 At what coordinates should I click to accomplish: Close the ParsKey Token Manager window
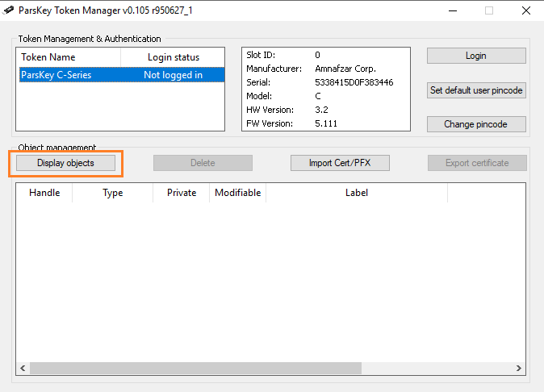(x=526, y=10)
